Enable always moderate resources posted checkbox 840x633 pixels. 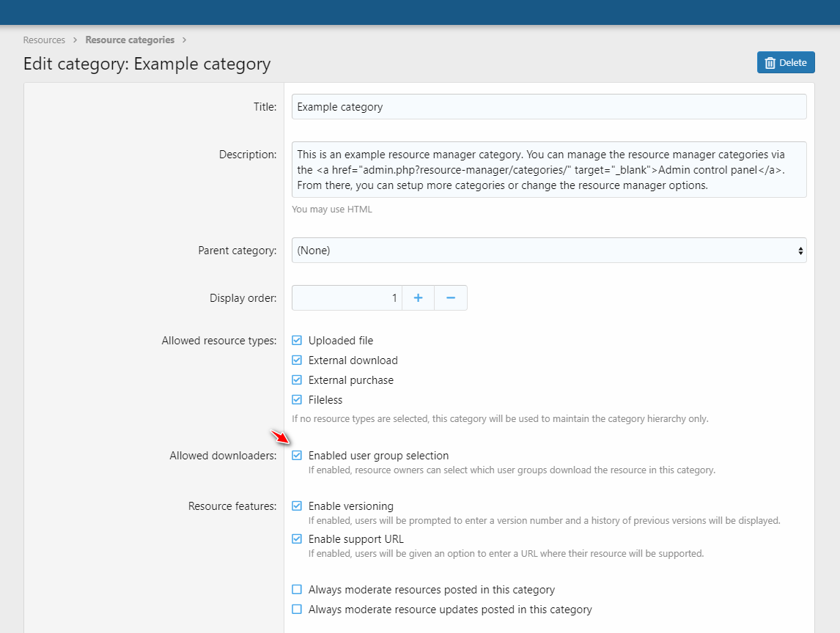coord(297,590)
